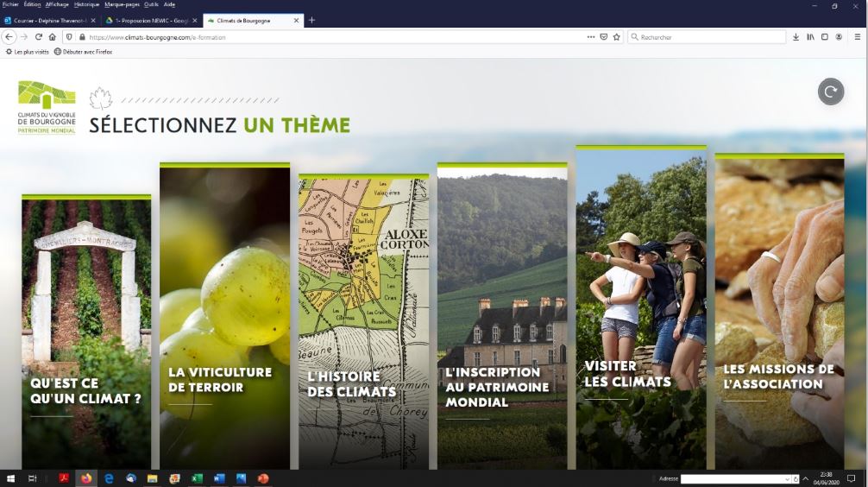The width and height of the screenshot is (868, 487).
Task: Open the Outils menu
Action: (x=151, y=4)
